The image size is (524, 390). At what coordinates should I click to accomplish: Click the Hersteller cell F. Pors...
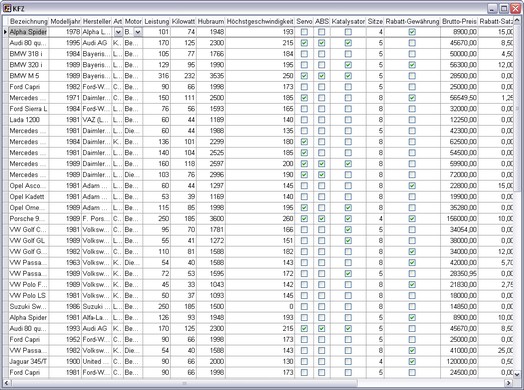coord(97,219)
